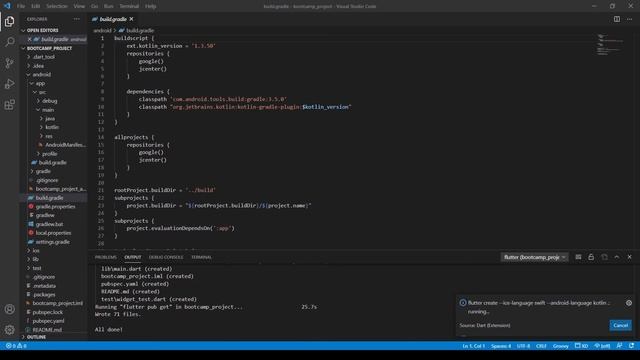Open the Extensions view
The height and width of the screenshot is (360, 640).
click(9, 104)
